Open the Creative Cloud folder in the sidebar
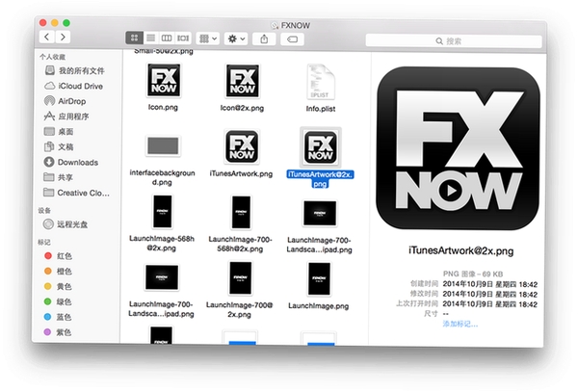Screen dimensions: 578x392 (x=77, y=193)
